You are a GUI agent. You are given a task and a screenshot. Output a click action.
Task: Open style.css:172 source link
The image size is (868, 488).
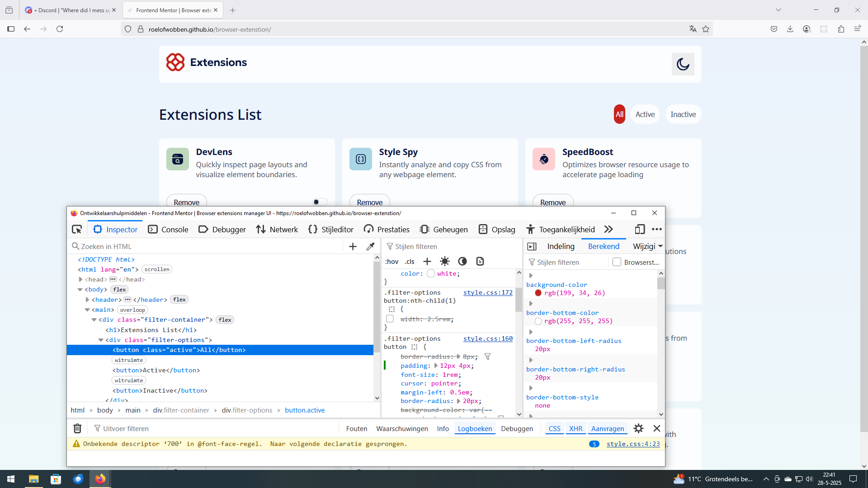pyautogui.click(x=488, y=293)
